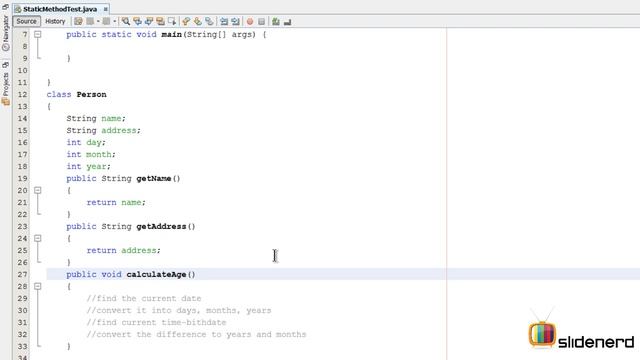This screenshot has width=640, height=360.
Task: Click 'return name;' statement
Action: point(116,202)
